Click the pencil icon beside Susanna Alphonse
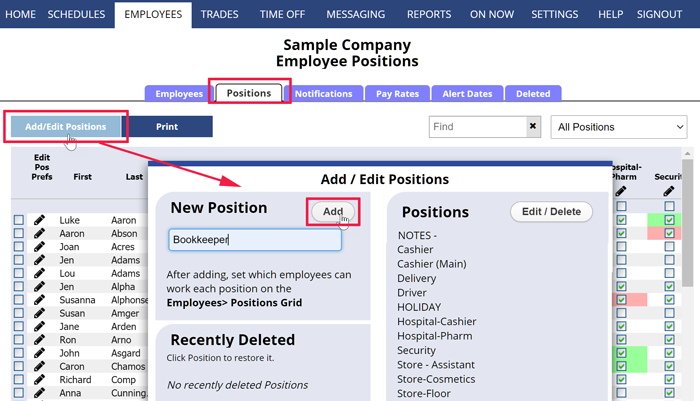700x401 pixels. point(39,299)
